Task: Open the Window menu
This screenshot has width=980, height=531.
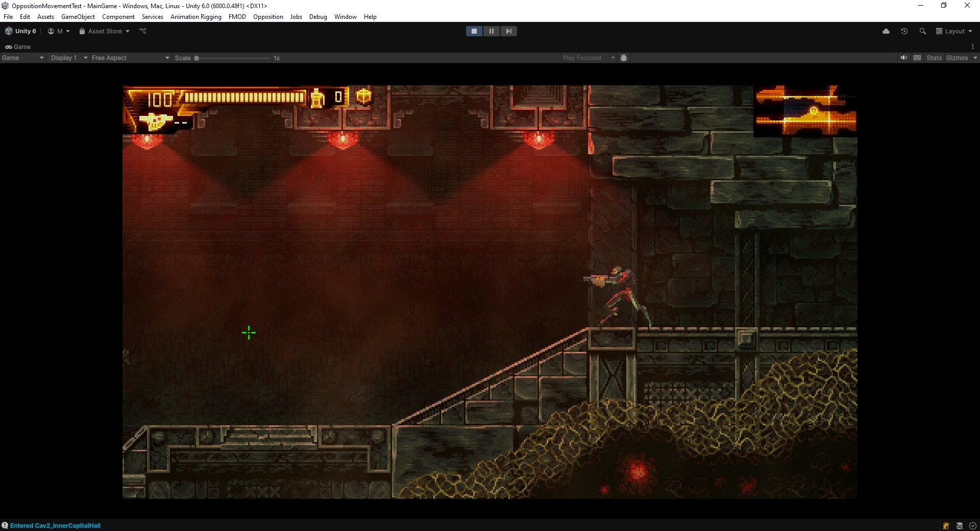Action: click(x=346, y=17)
